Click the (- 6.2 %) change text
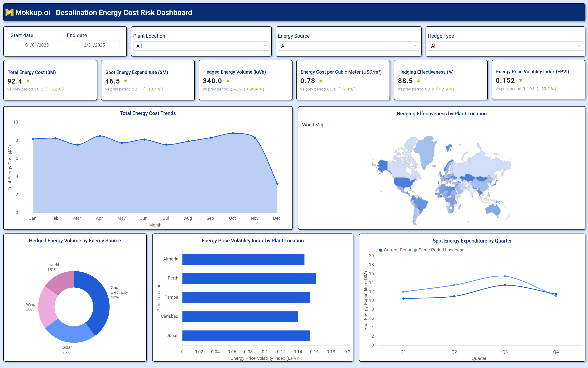588x368 pixels. point(55,89)
